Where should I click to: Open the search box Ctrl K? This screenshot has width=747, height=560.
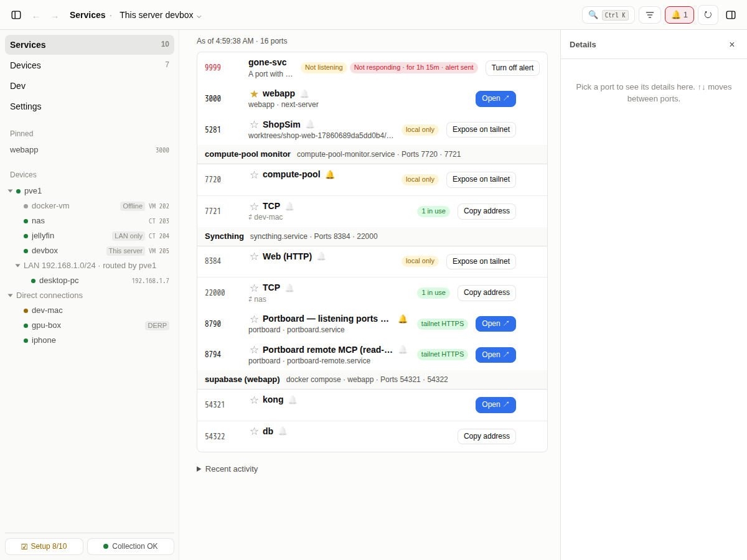(608, 15)
